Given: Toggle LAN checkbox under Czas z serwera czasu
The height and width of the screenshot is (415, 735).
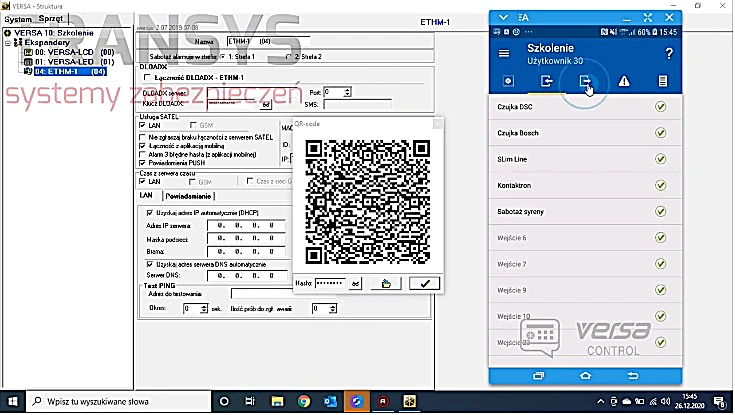Looking at the screenshot, I should [142, 181].
